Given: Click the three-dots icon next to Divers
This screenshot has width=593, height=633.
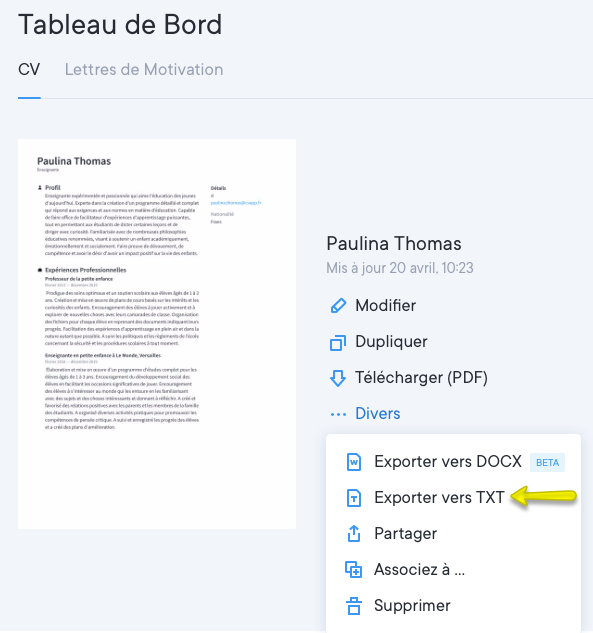Looking at the screenshot, I should click(338, 414).
